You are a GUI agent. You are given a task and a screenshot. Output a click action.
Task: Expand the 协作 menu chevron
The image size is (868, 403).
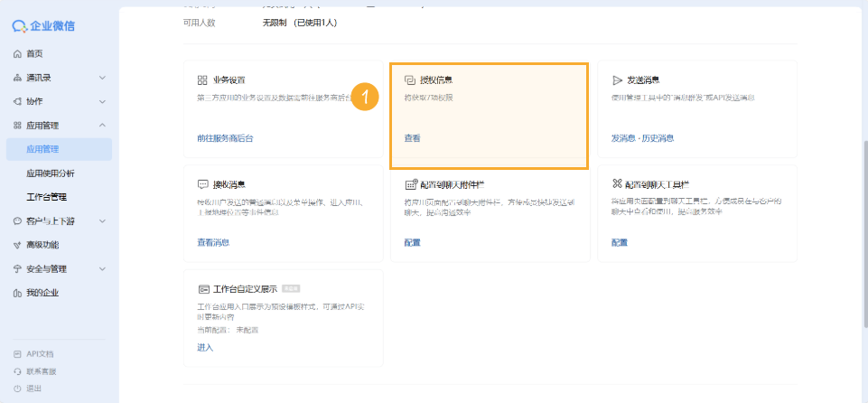click(x=102, y=102)
